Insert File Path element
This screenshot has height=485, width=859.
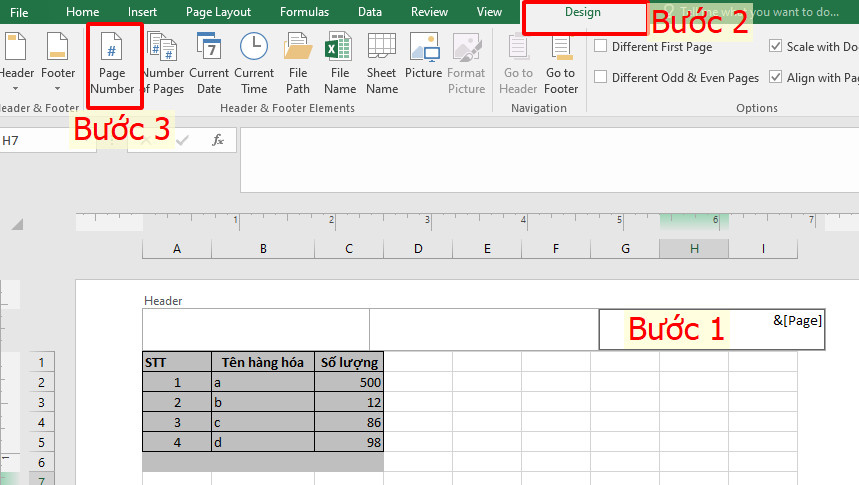click(x=297, y=63)
